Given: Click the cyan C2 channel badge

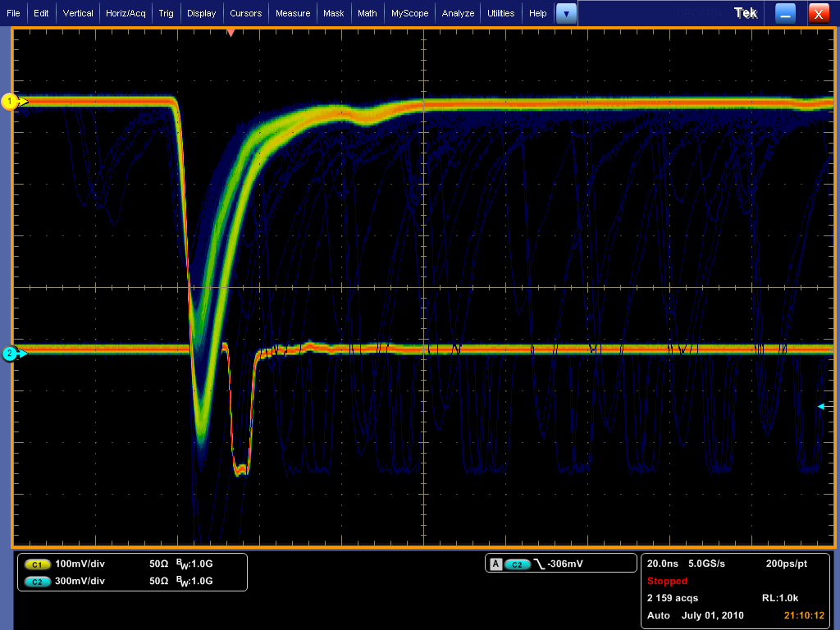Looking at the screenshot, I should (x=37, y=582).
